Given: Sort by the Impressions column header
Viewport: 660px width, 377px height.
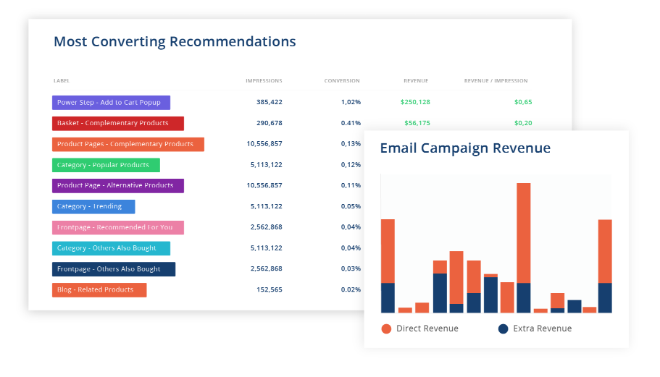Looking at the screenshot, I should [264, 81].
